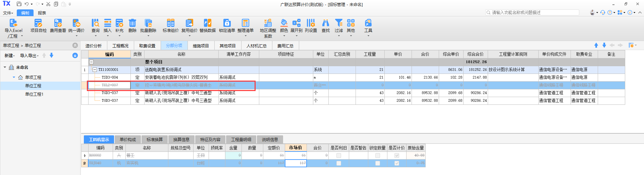Open 费用查看 from the toolbar
The height and width of the screenshot is (175, 644).
(58, 23)
